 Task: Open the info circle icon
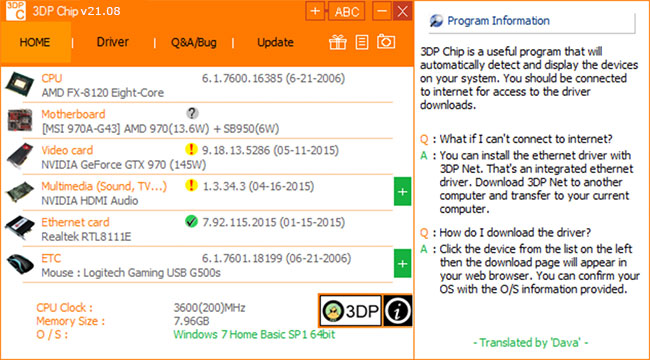coord(398,310)
